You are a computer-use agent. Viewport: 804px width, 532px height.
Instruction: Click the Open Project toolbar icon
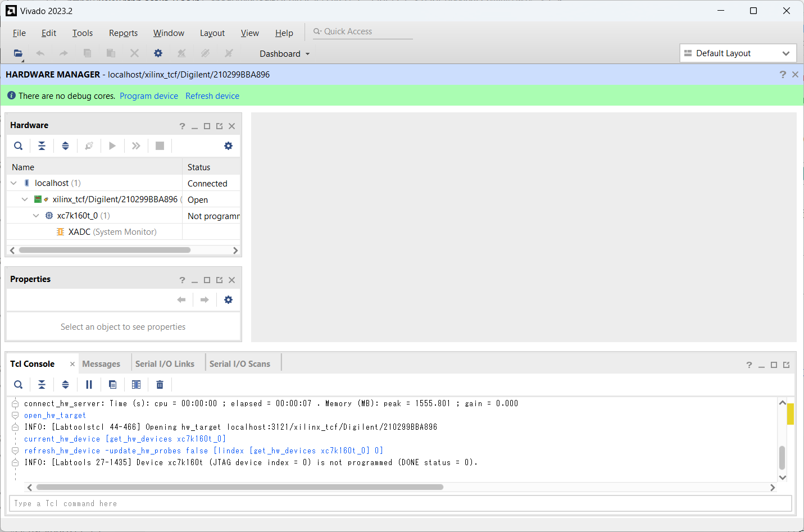pos(18,53)
